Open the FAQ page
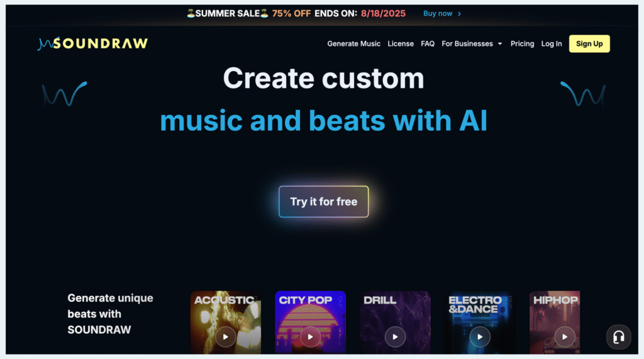The image size is (644, 359). click(x=428, y=43)
